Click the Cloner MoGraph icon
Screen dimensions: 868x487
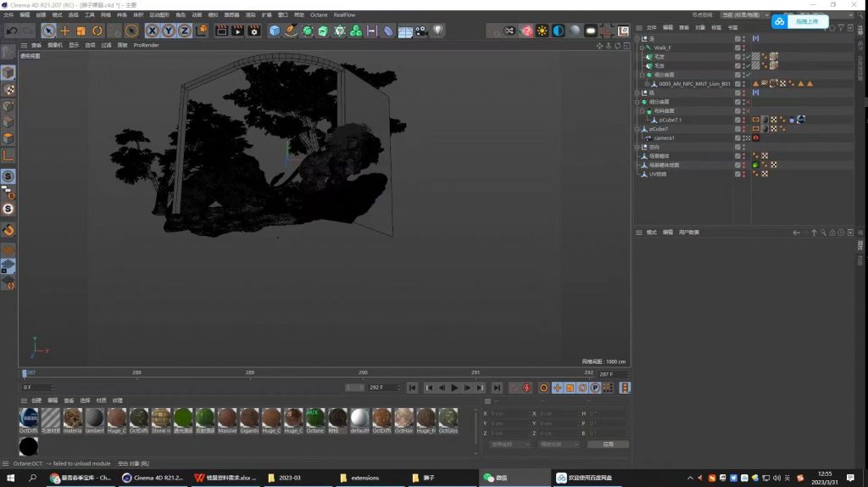click(x=356, y=31)
